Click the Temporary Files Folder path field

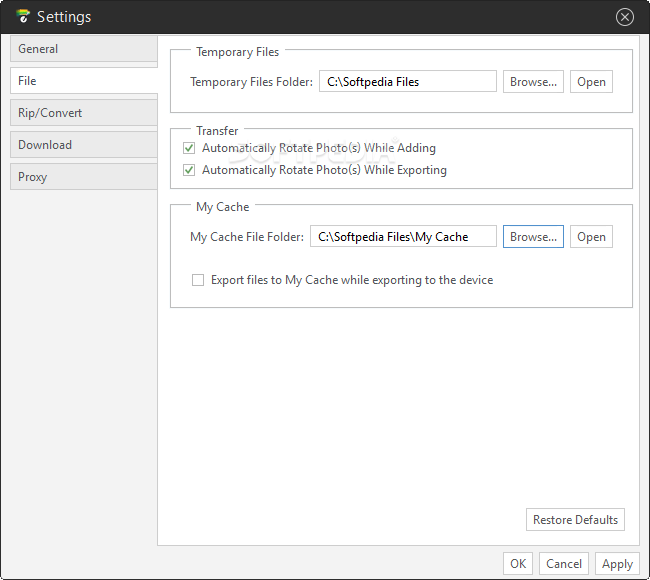(x=407, y=81)
